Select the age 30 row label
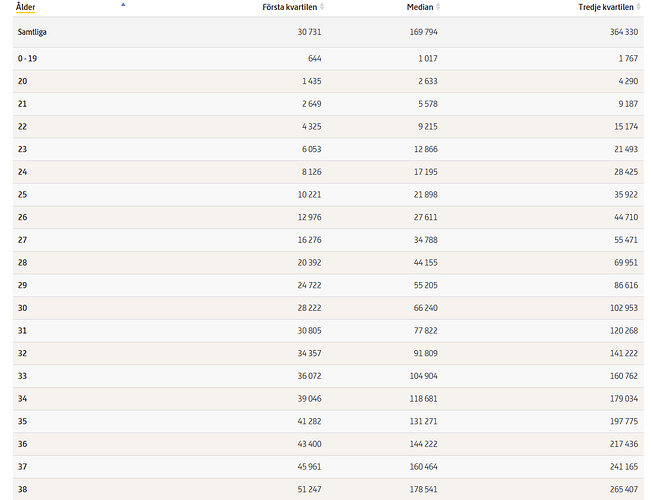This screenshot has height=500, width=651. tap(22, 308)
